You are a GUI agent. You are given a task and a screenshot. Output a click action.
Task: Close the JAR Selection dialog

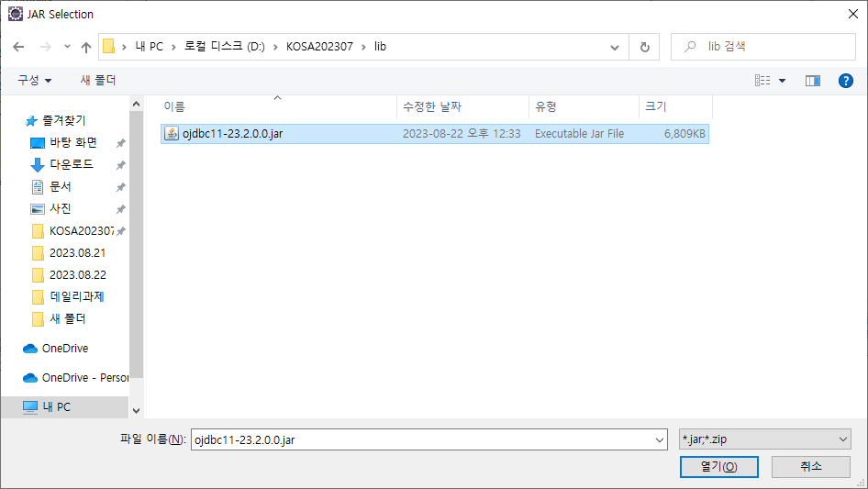[853, 14]
